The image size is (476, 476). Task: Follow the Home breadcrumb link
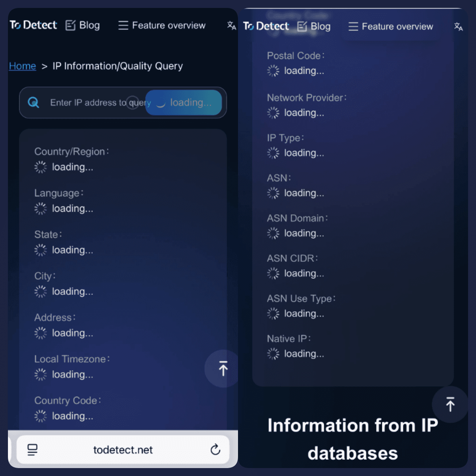[x=23, y=66]
